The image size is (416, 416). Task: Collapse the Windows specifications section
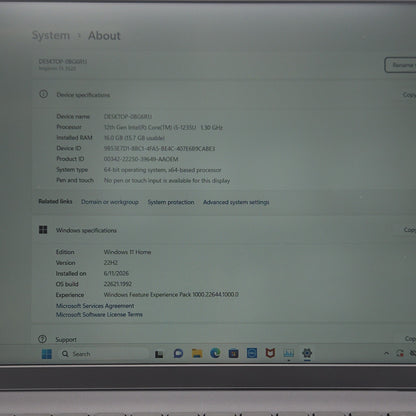224,230
